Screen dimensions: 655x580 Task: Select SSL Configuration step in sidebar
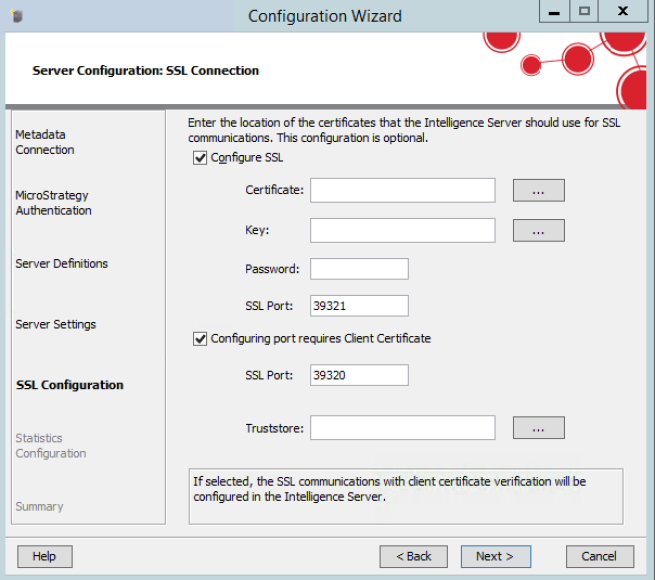point(70,385)
